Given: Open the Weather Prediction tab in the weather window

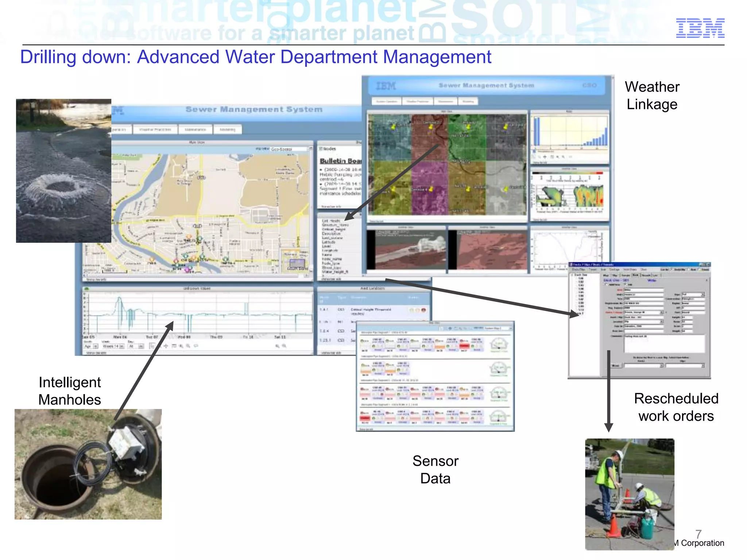Looking at the screenshot, I should coord(418,101).
